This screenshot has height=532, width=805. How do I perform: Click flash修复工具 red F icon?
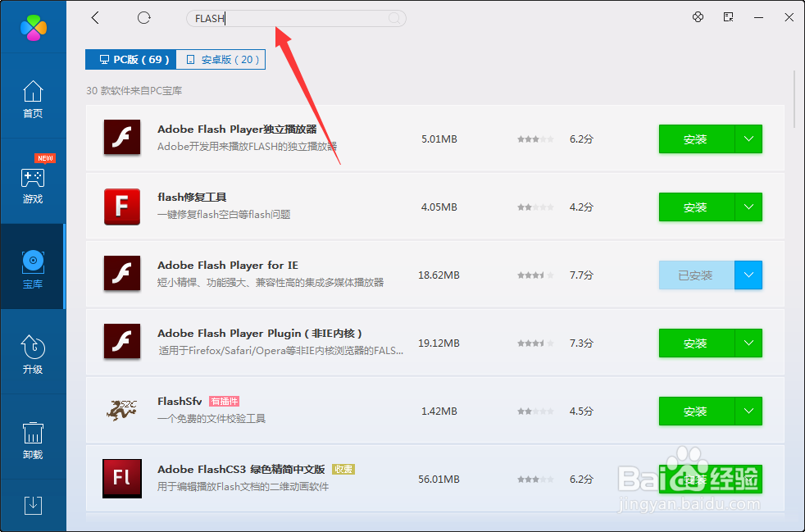(122, 207)
